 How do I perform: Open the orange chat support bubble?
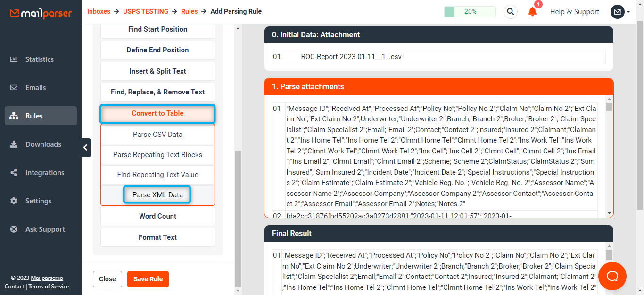(612, 276)
